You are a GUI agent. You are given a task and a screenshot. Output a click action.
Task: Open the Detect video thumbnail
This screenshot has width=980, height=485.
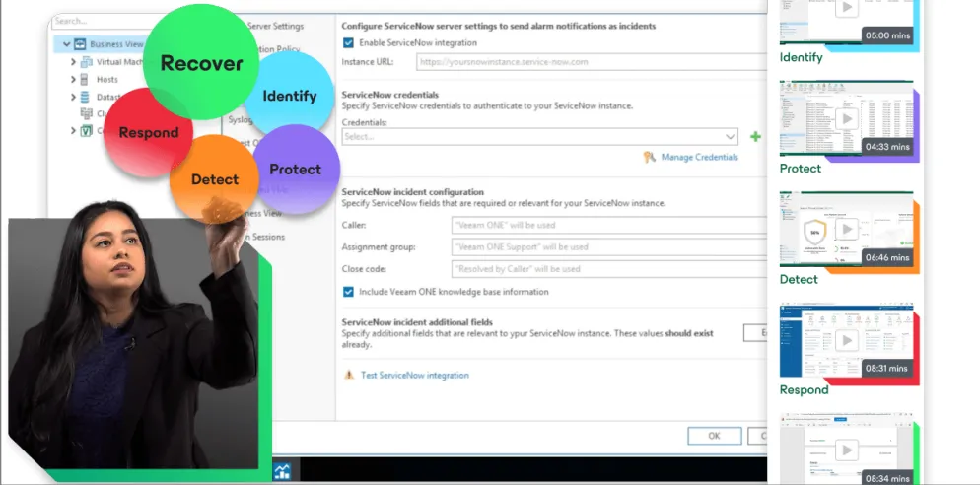pos(845,230)
